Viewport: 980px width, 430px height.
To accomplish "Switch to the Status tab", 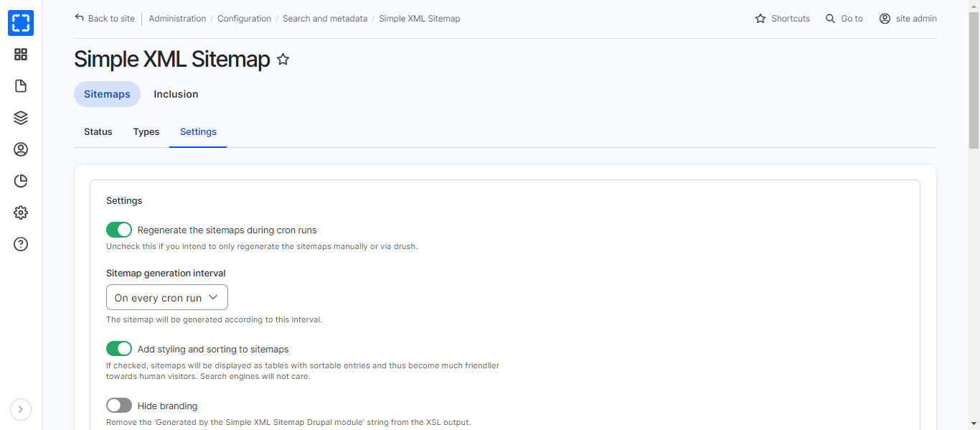I will tap(98, 132).
